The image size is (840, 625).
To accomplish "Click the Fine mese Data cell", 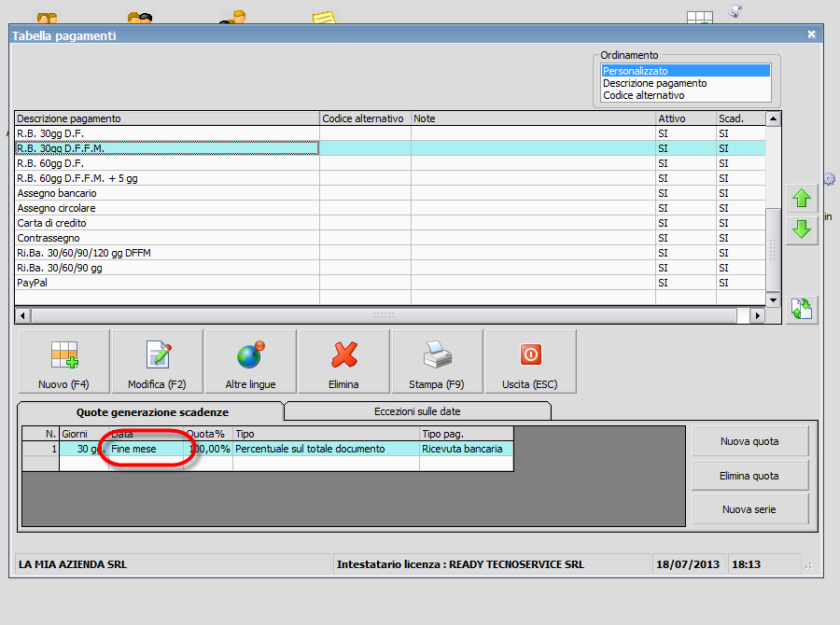I will click(146, 449).
